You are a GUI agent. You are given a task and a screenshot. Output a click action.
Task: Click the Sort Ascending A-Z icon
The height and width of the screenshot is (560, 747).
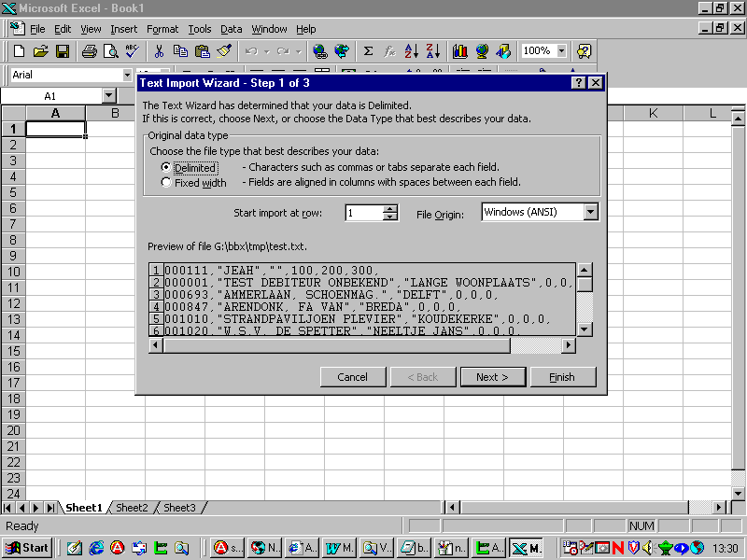point(411,51)
